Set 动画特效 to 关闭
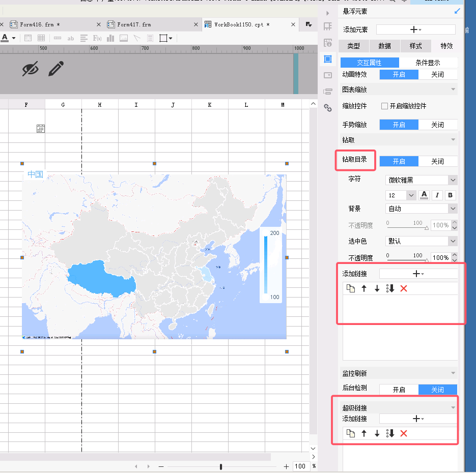The height and width of the screenshot is (473, 476). coord(437,75)
